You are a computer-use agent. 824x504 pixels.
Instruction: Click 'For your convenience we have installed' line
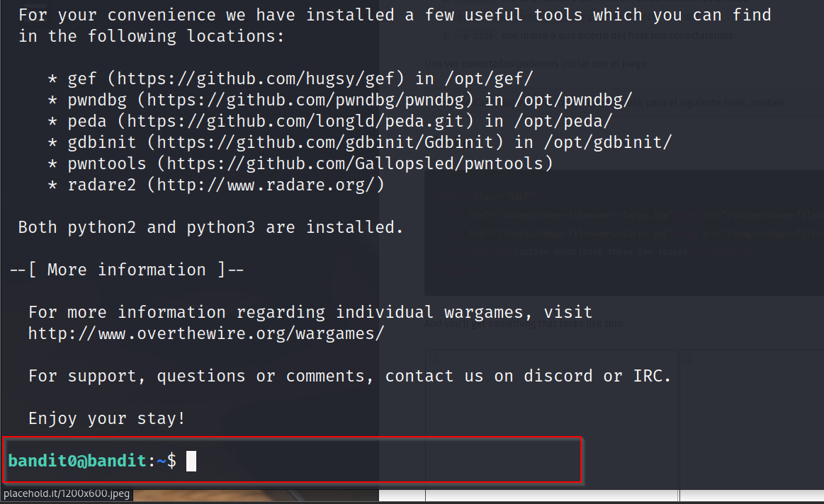click(x=395, y=15)
